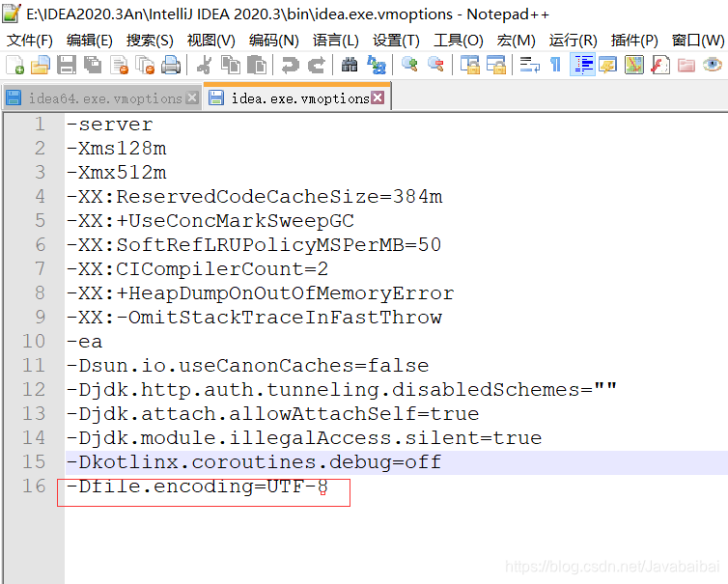Open the 插件(P) menu
The image size is (728, 584).
(634, 41)
